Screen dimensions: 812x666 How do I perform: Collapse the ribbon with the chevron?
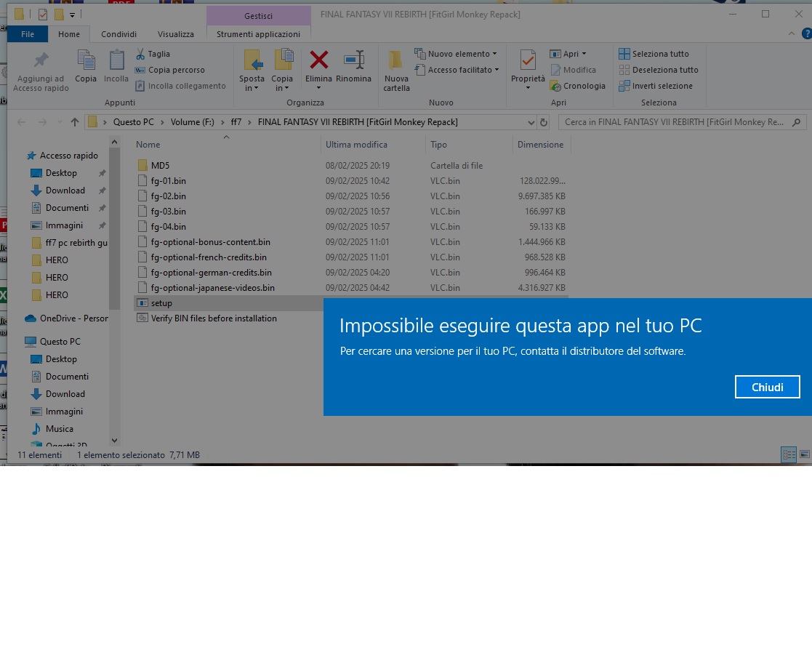pyautogui.click(x=792, y=33)
